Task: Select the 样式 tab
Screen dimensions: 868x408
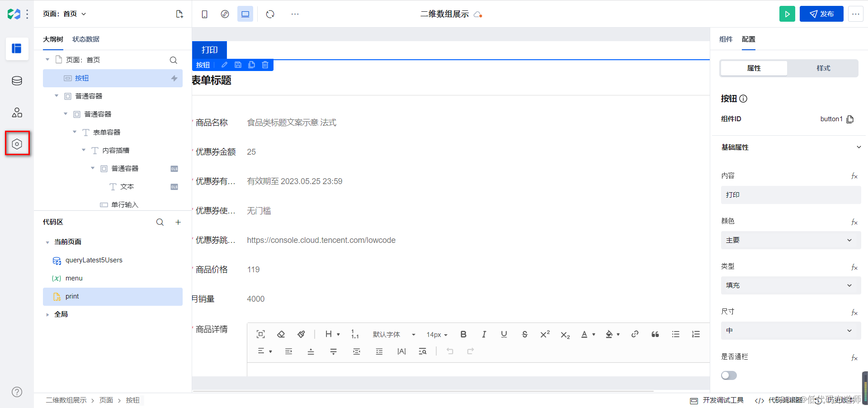Action: coord(823,68)
